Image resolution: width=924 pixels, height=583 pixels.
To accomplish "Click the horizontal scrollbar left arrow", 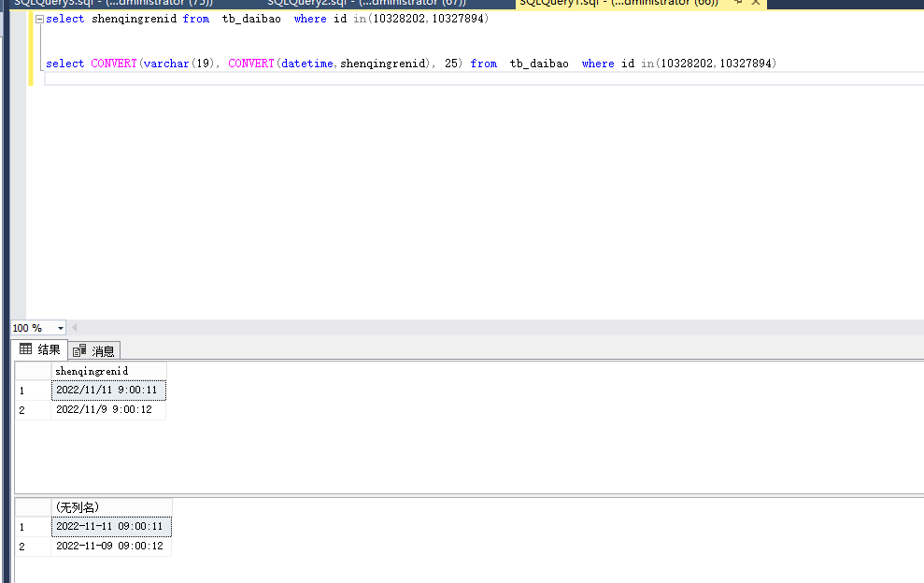I will [75, 328].
